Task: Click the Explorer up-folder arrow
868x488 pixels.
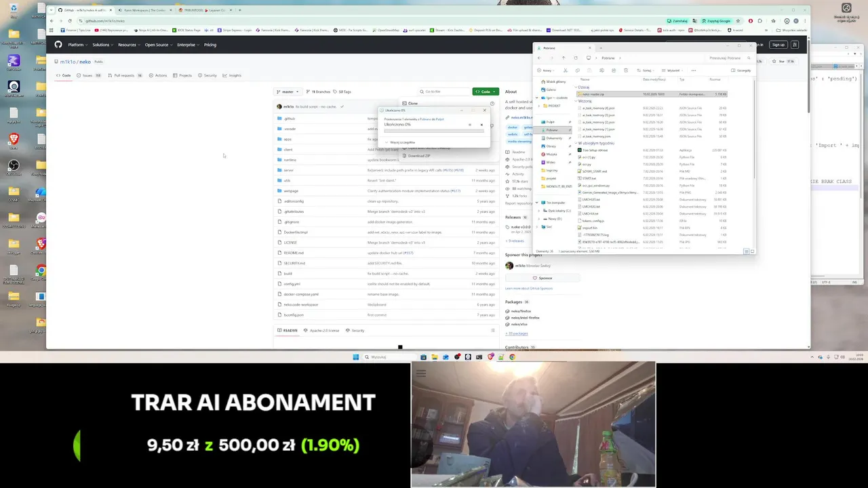Action: [563, 58]
